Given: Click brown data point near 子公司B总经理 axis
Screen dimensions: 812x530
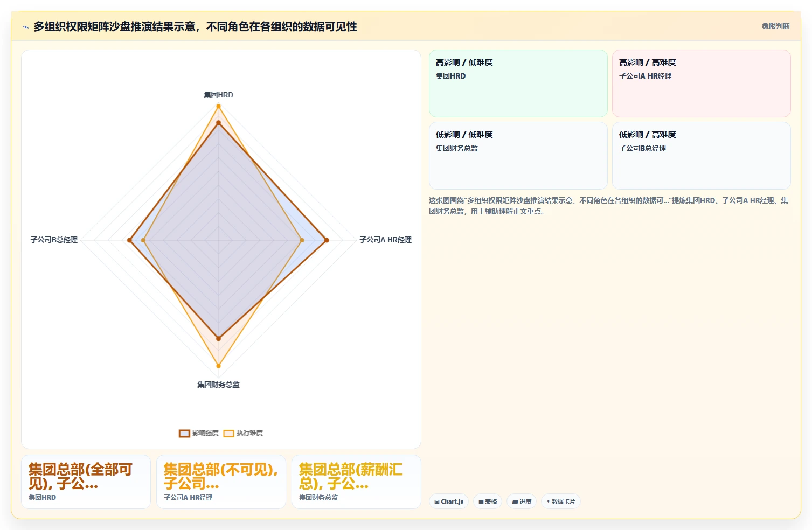Looking at the screenshot, I should [129, 240].
